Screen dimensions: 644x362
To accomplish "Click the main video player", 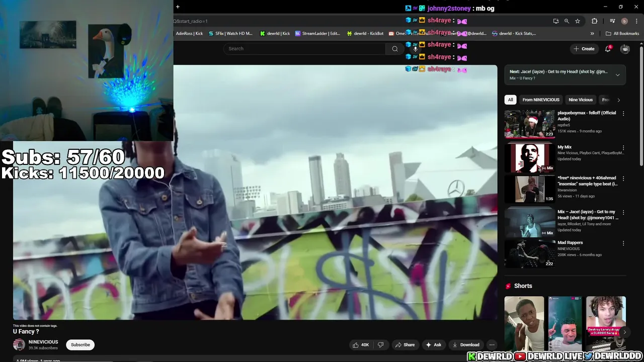I will [255, 192].
